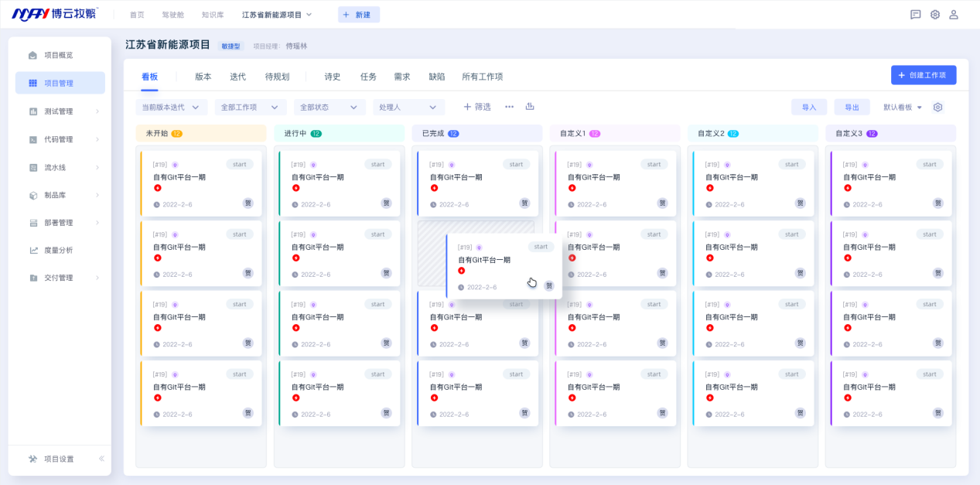Switch to the 需求 tab

pyautogui.click(x=402, y=77)
